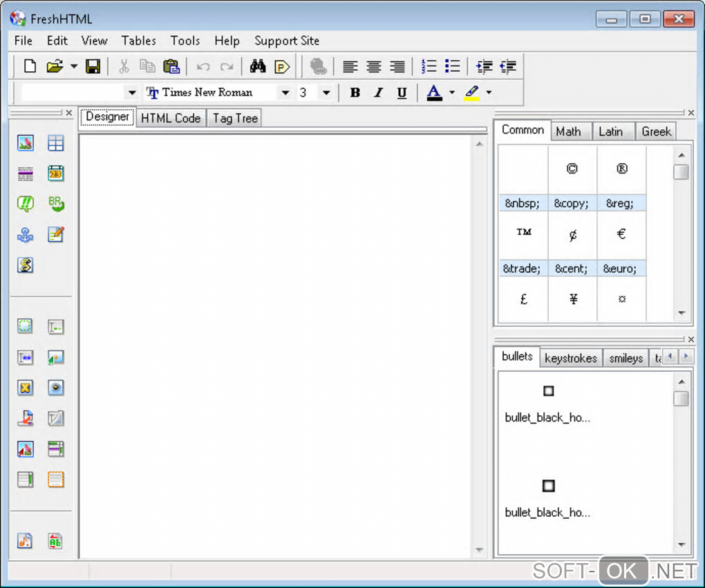The image size is (705, 588).
Task: Open the keystrokes image tab
Action: [570, 359]
